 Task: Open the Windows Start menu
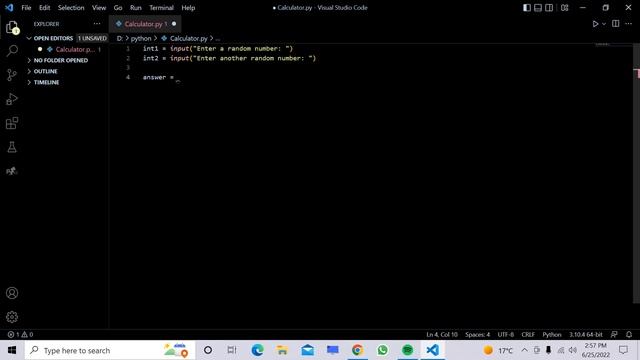click(12, 350)
